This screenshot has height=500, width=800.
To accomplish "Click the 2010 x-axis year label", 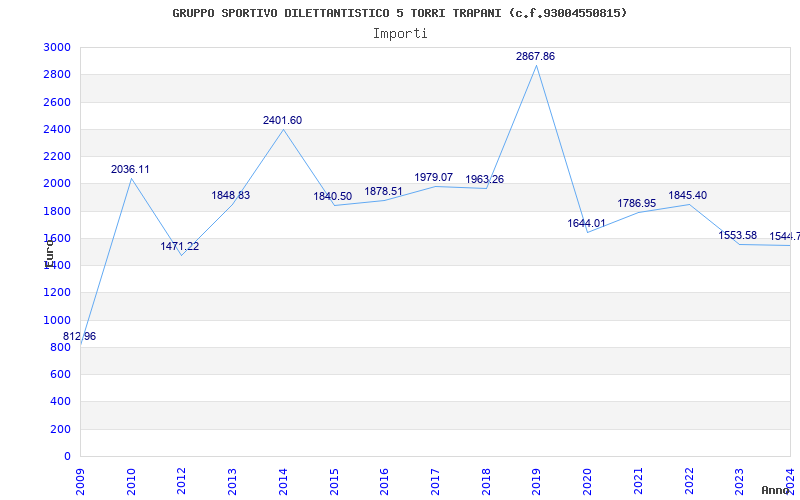I will pos(131,481).
